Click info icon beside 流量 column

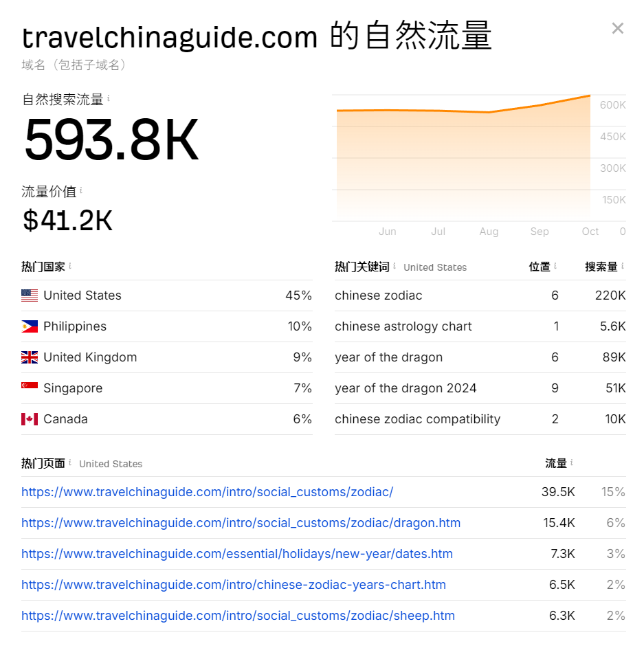572,462
